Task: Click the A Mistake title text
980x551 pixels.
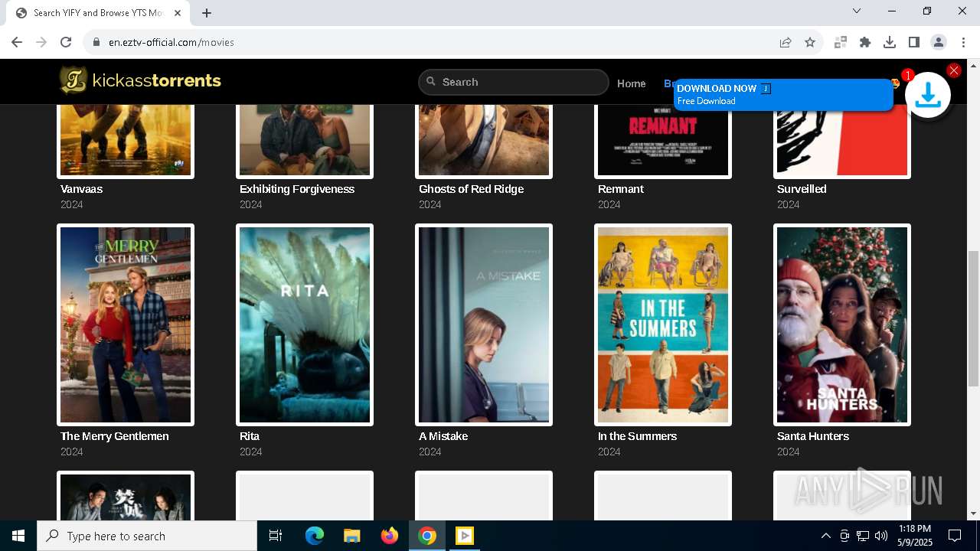Action: [443, 436]
